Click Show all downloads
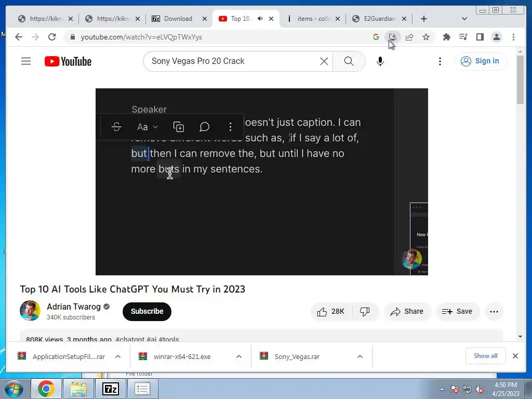Image resolution: width=532 pixels, height=399 pixels. [x=486, y=356]
